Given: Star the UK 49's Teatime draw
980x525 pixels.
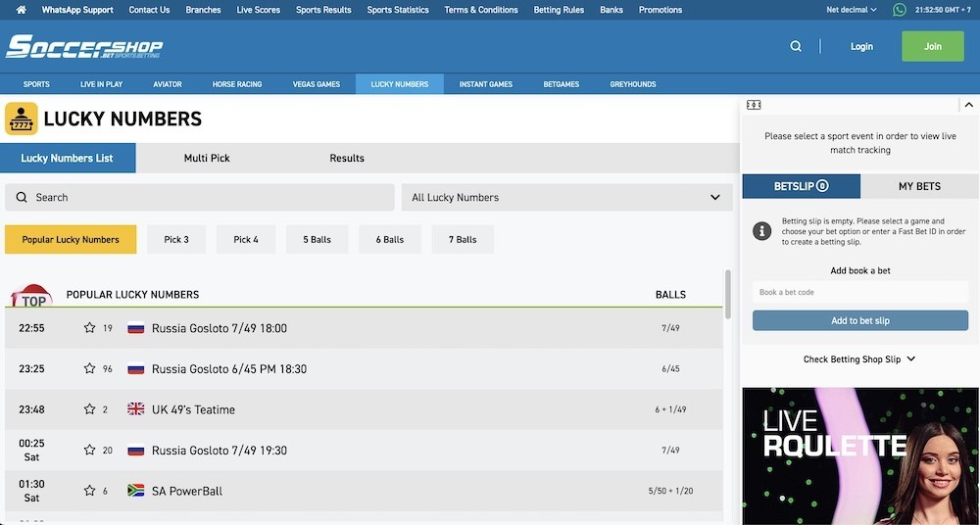Looking at the screenshot, I should click(90, 409).
